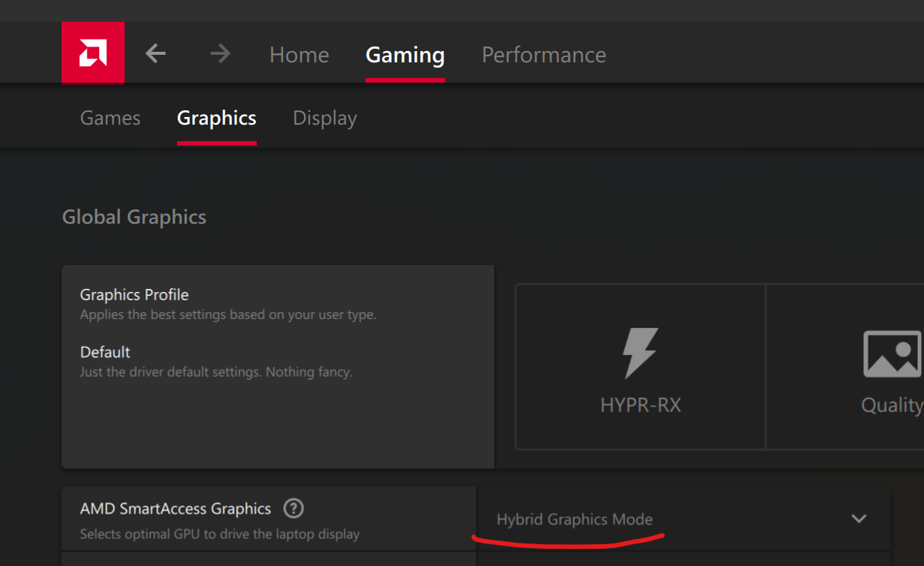Switch to the Games sub-tab

[110, 118]
